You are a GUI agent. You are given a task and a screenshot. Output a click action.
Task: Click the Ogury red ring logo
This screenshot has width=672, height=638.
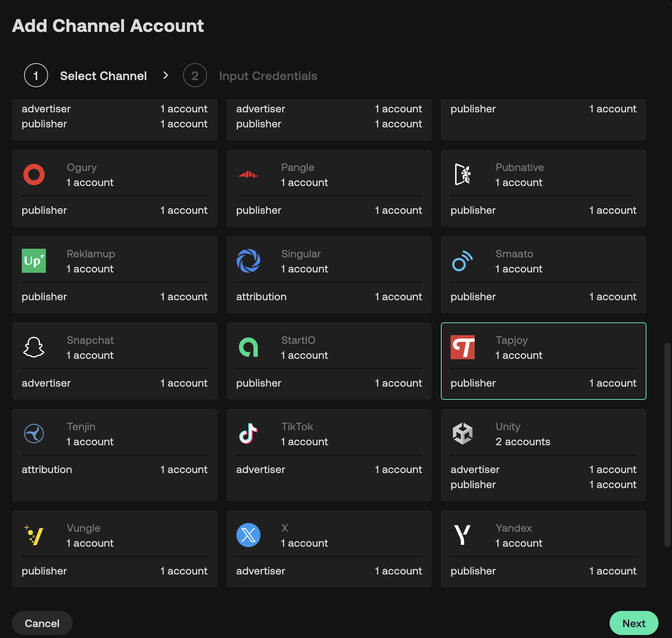coord(34,174)
